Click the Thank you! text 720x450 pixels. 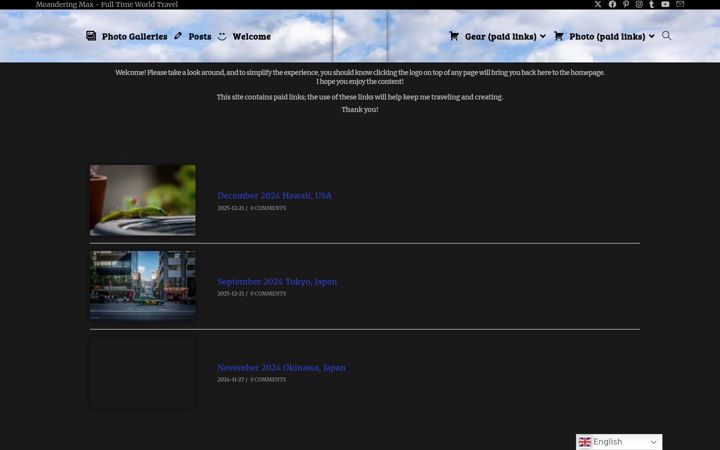point(360,109)
